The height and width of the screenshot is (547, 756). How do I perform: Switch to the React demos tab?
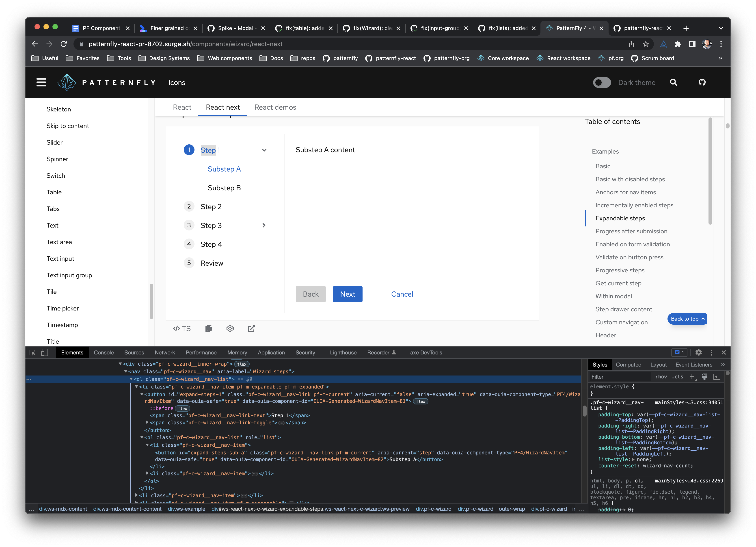pyautogui.click(x=275, y=107)
